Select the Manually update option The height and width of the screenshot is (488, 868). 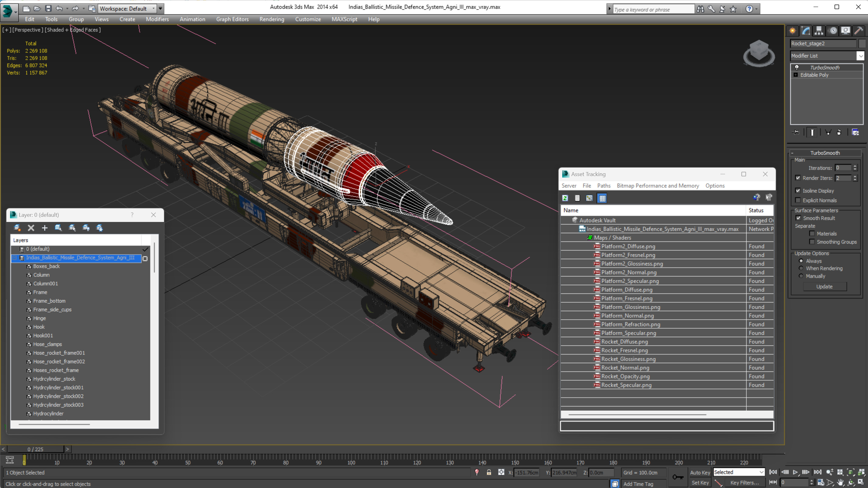click(801, 276)
